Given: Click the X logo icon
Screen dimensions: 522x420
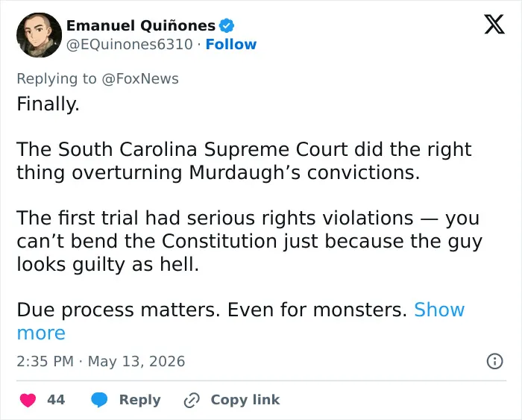Looking at the screenshot, I should [x=494, y=24].
